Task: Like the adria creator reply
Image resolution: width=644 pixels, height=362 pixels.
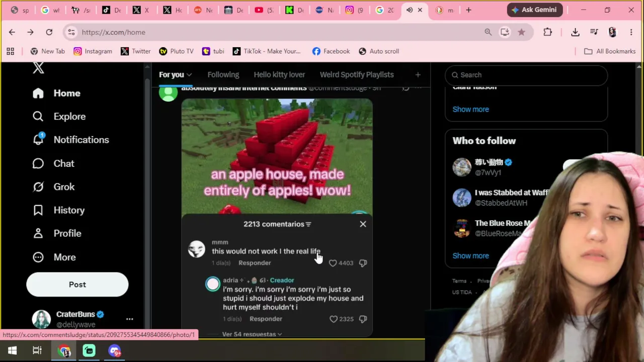Action: coord(333,319)
